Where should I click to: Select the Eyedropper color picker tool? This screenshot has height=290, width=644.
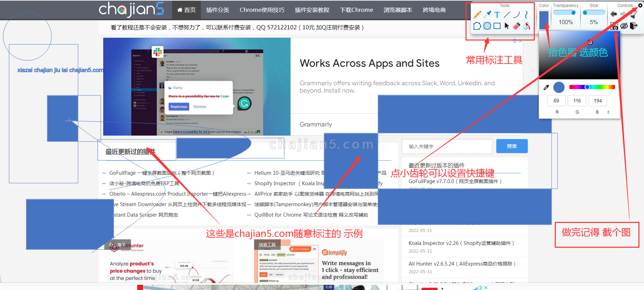[x=487, y=15]
